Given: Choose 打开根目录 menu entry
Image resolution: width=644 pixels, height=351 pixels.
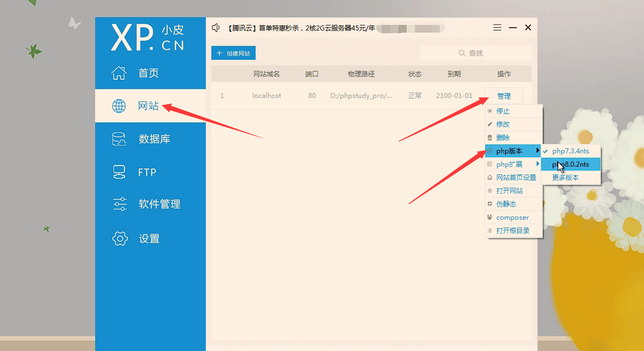Looking at the screenshot, I should tap(514, 230).
